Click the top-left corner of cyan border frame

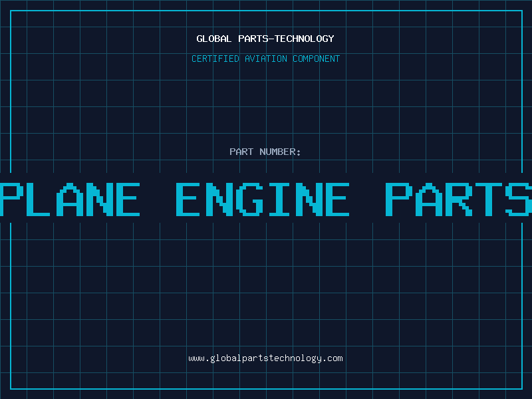(11, 11)
